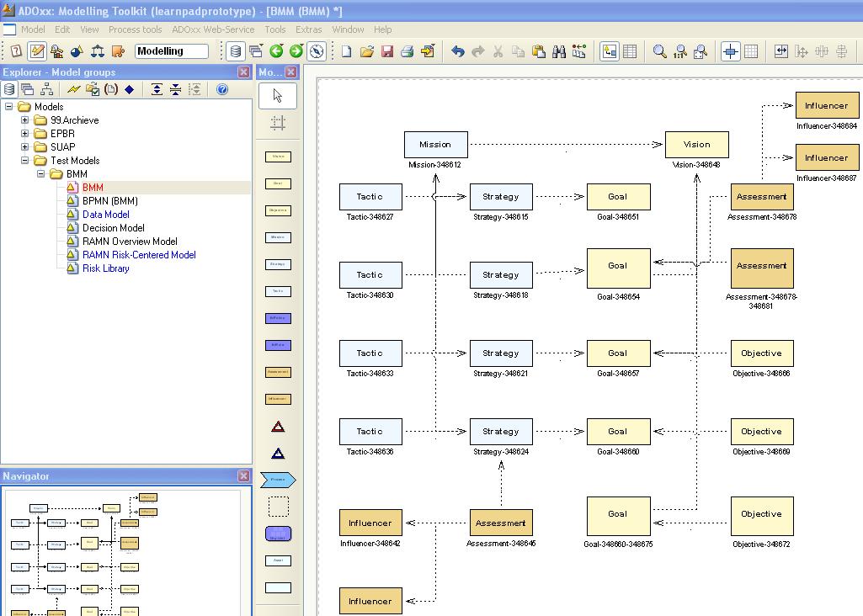The width and height of the screenshot is (863, 616).
Task: Select the Import/Export puzzle icon
Action: click(x=118, y=51)
